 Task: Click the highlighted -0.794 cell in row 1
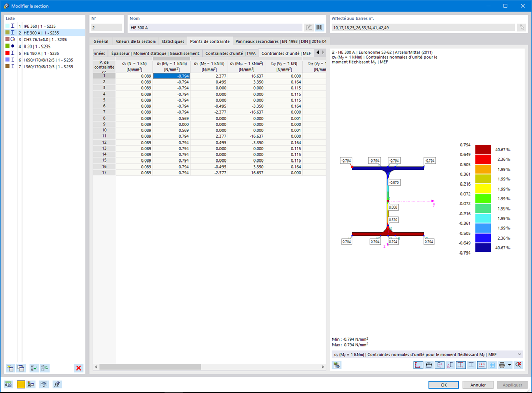[x=172, y=76]
